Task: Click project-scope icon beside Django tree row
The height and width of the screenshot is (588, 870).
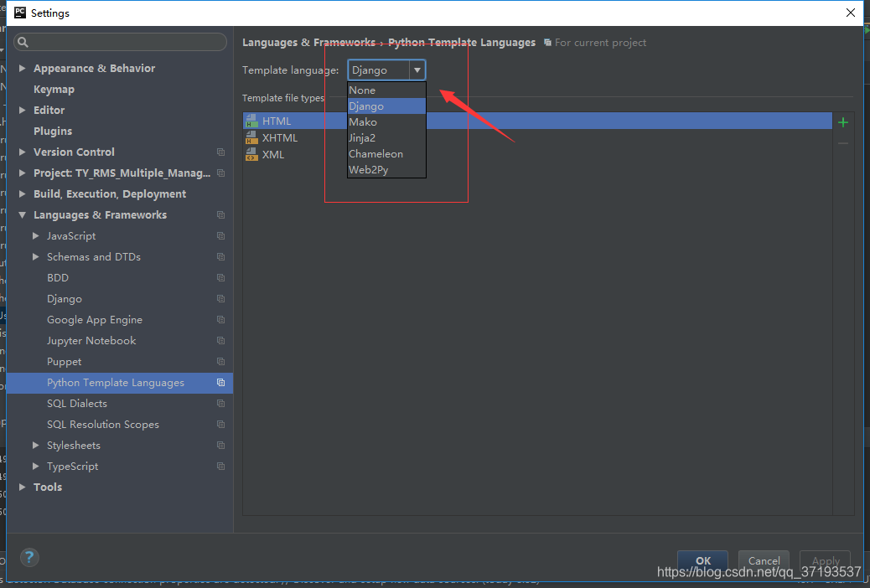Action: click(220, 298)
